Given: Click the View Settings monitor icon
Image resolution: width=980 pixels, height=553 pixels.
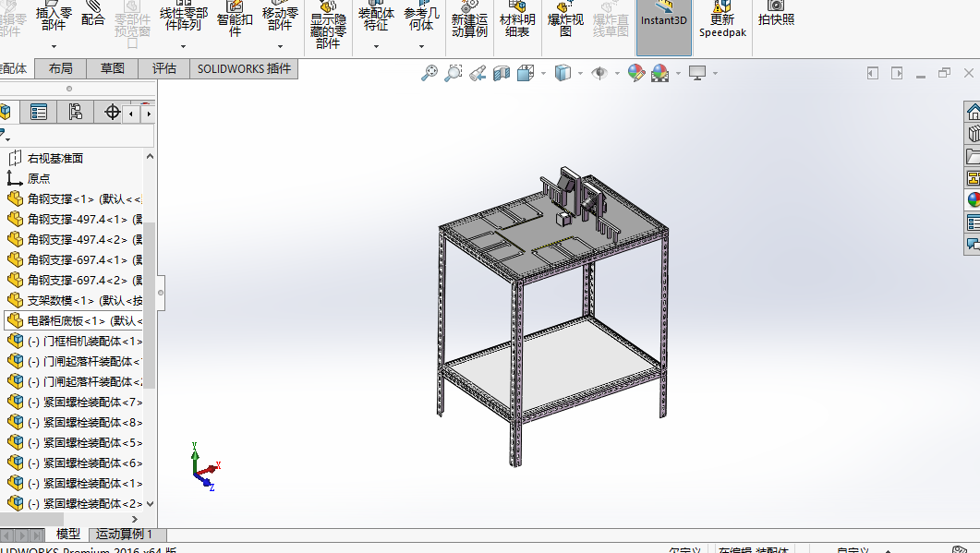Looking at the screenshot, I should coord(696,73).
